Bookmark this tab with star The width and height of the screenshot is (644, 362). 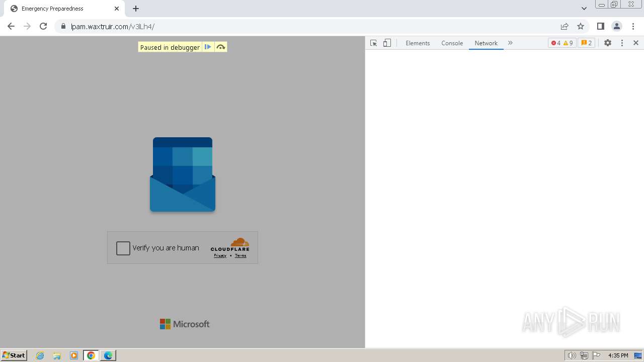(581, 26)
